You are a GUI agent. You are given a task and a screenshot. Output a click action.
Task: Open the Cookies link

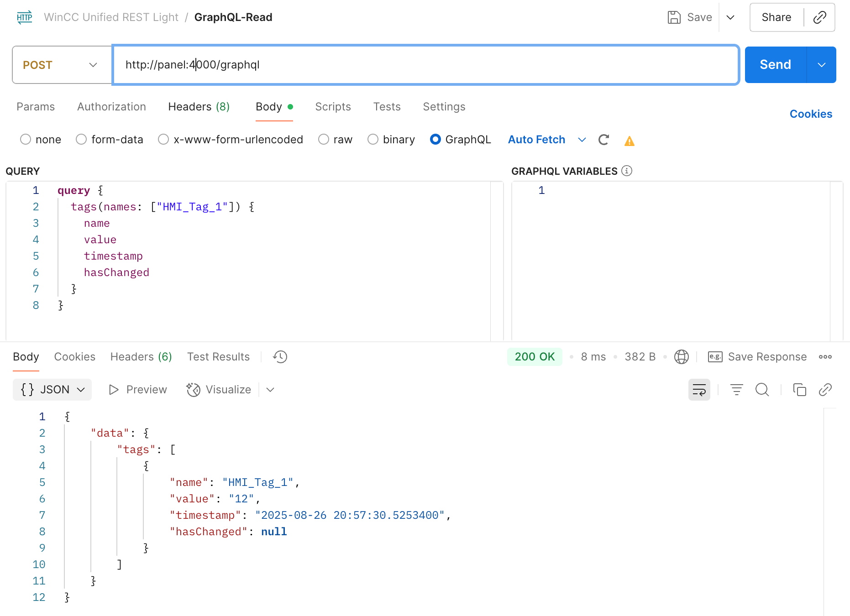(x=811, y=114)
